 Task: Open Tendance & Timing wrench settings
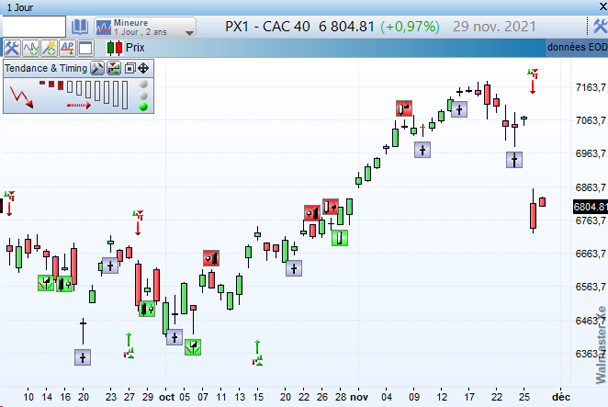point(97,69)
